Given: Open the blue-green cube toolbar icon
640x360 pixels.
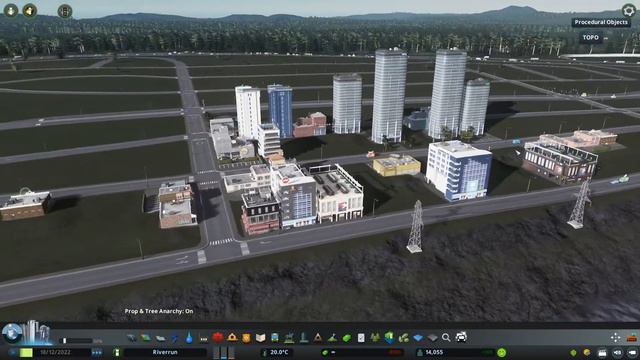Looking at the screenshot, I should click(x=389, y=338).
